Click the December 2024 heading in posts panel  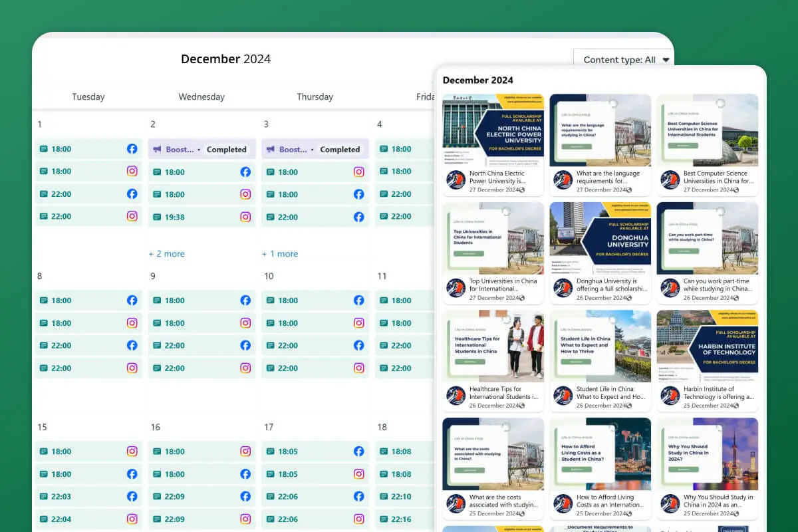[478, 80]
